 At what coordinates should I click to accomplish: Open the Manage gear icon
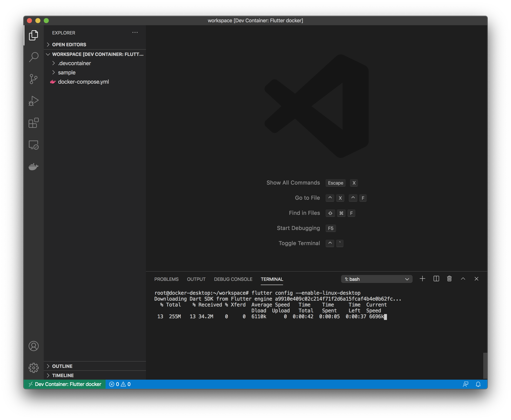click(33, 368)
